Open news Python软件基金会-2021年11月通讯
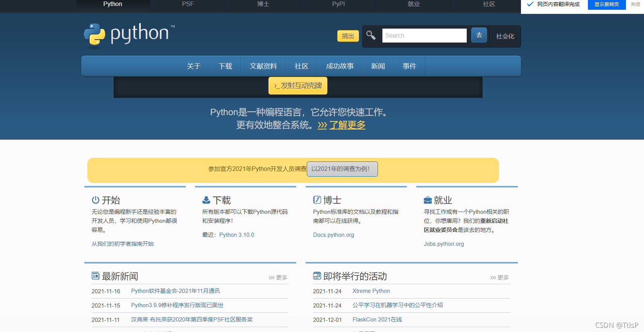Viewport: 644px width, 332px height. click(x=175, y=291)
